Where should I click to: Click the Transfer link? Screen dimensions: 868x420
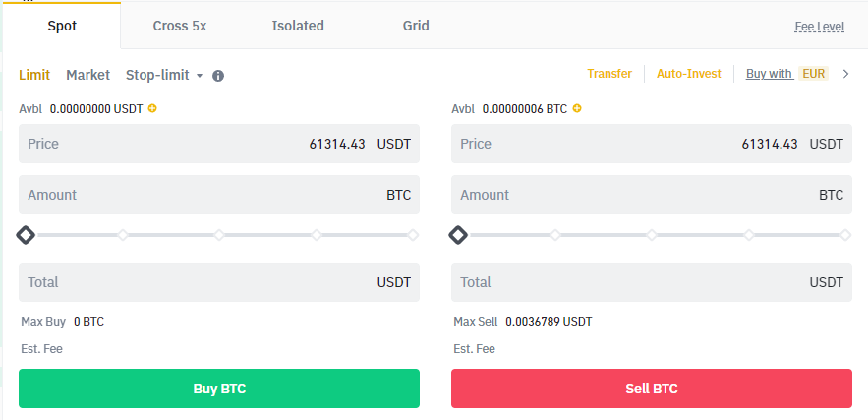tap(609, 74)
